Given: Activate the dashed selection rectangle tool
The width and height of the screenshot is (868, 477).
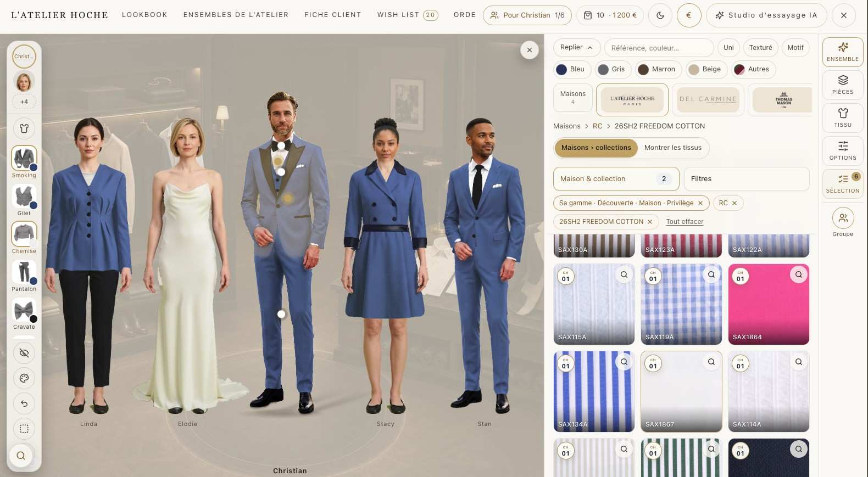Looking at the screenshot, I should [x=24, y=429].
